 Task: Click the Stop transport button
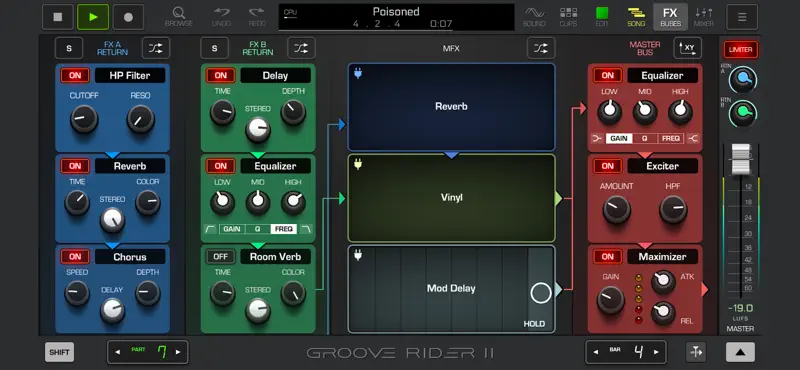click(x=58, y=17)
